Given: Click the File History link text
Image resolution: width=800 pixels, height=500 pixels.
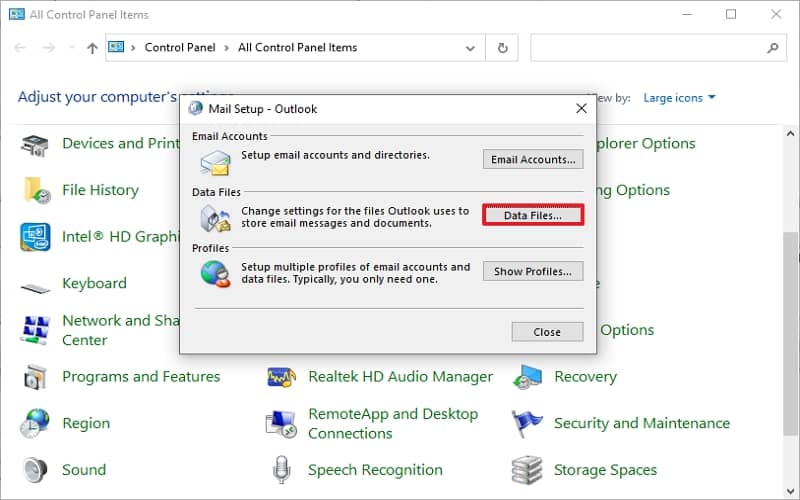Looking at the screenshot, I should coord(101,190).
